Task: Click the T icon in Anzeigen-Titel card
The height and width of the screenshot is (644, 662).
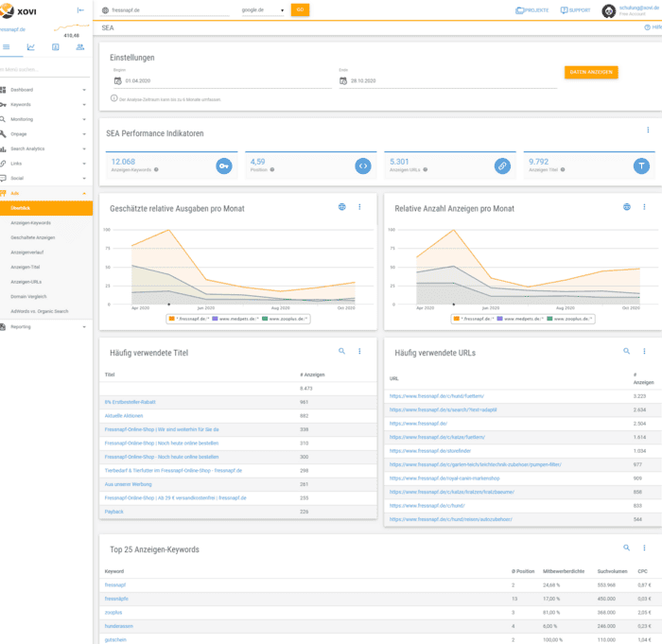Action: (642, 165)
